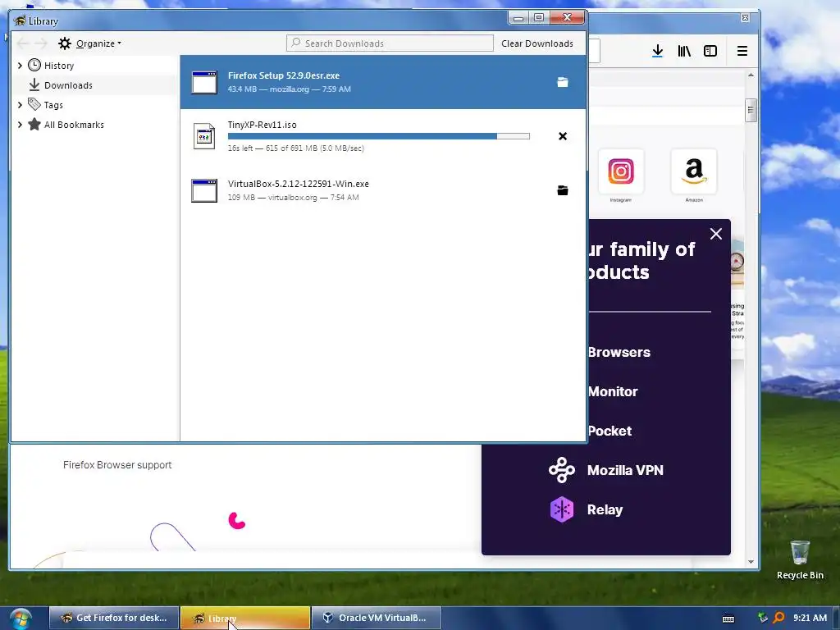Screen dimensions: 840x630
Task: Click the Search Downloads field
Action: pyautogui.click(x=390, y=43)
